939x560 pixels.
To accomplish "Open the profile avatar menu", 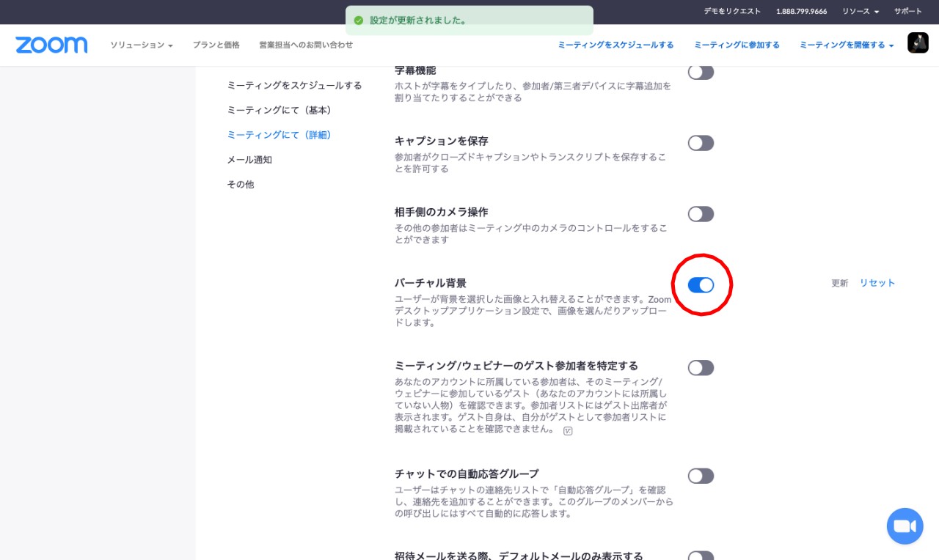I will point(918,43).
